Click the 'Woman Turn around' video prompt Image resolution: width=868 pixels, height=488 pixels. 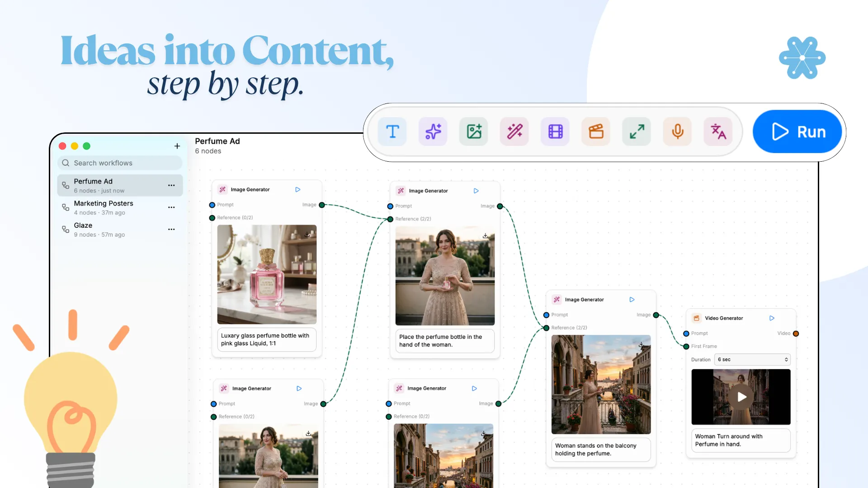741,441
